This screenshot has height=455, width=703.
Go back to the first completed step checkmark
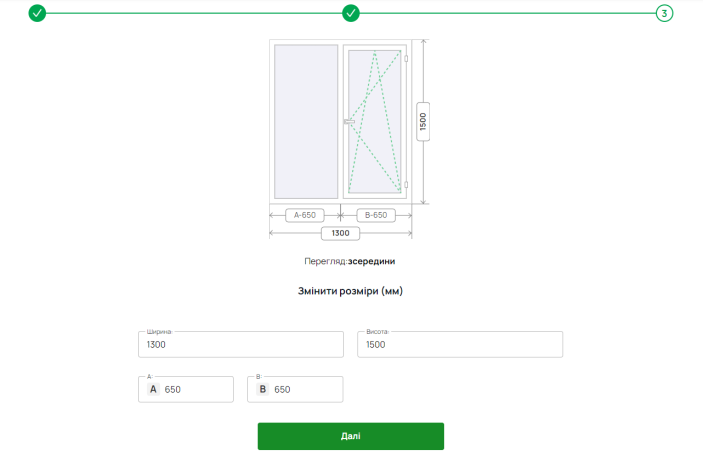pos(37,13)
